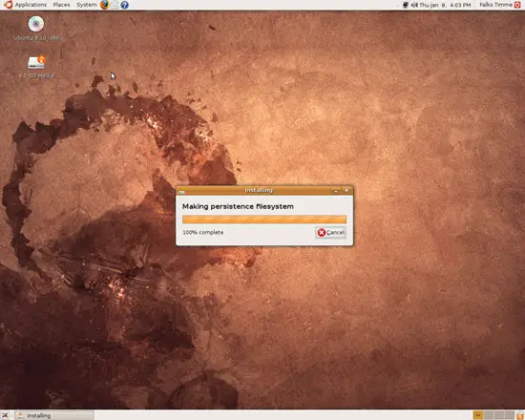Click the network status icon
This screenshot has width=525, height=420.
coord(406,5)
